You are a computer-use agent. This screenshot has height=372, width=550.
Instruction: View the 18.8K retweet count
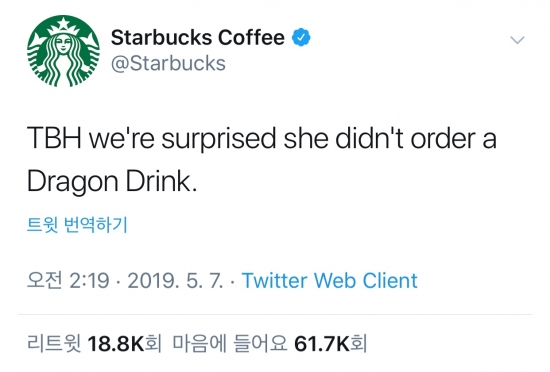(x=116, y=344)
